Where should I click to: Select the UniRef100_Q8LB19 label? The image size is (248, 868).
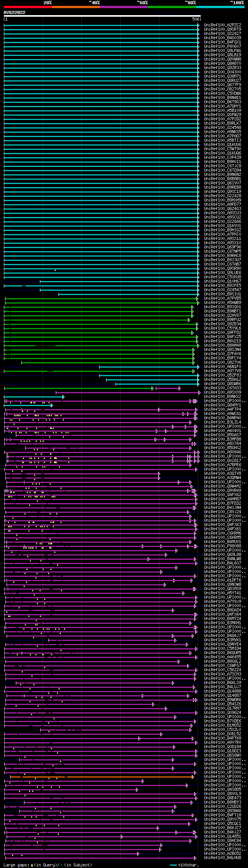222,55
